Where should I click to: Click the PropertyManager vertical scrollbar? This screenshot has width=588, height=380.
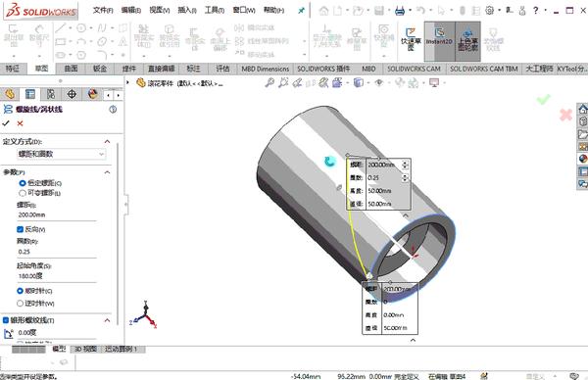point(118,233)
